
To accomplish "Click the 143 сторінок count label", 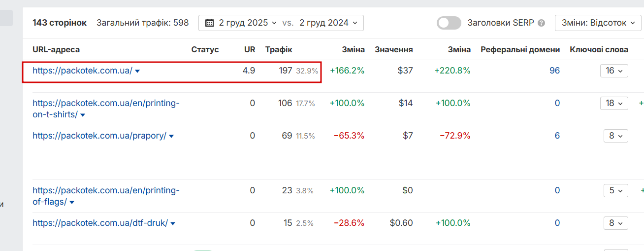I will click(60, 23).
